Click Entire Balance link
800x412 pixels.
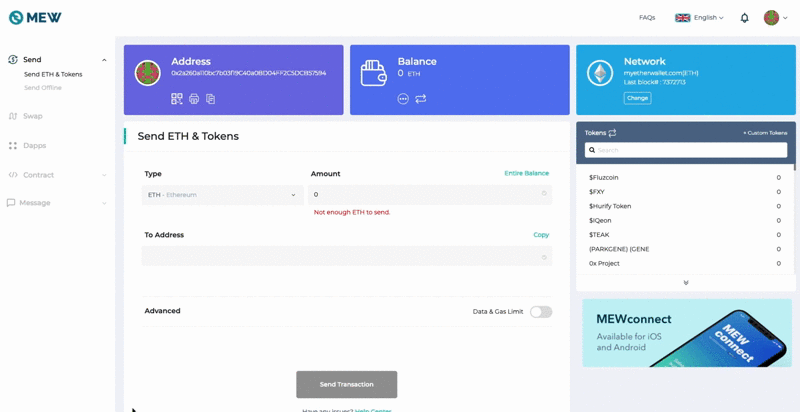tap(527, 173)
